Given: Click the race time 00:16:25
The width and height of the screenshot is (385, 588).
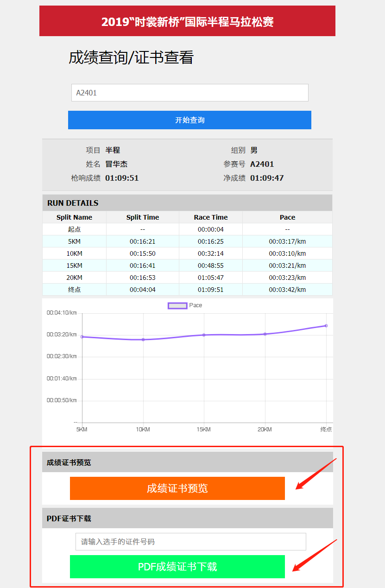Looking at the screenshot, I should pos(211,241).
